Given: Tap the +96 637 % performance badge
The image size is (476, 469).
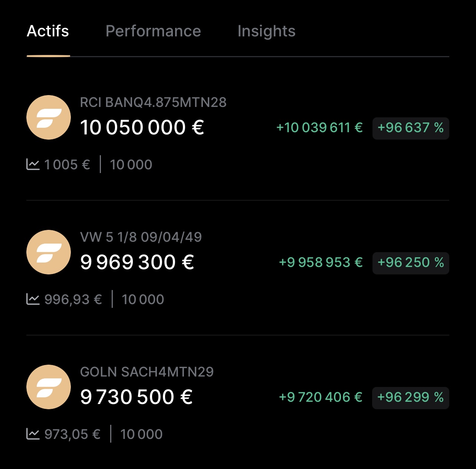Looking at the screenshot, I should pos(411,128).
